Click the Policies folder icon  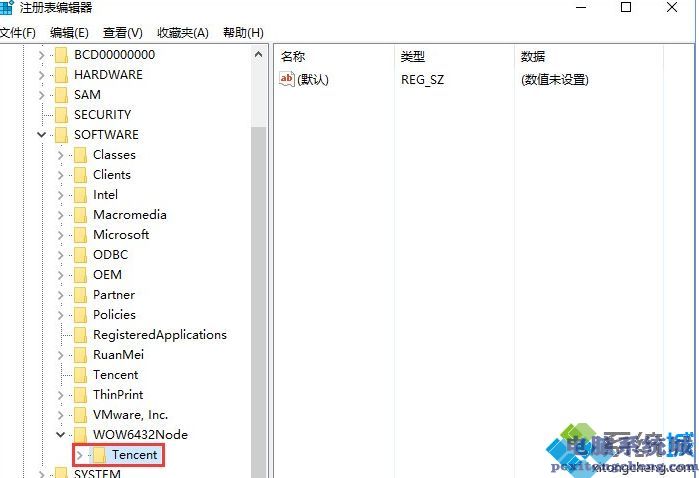(80, 315)
